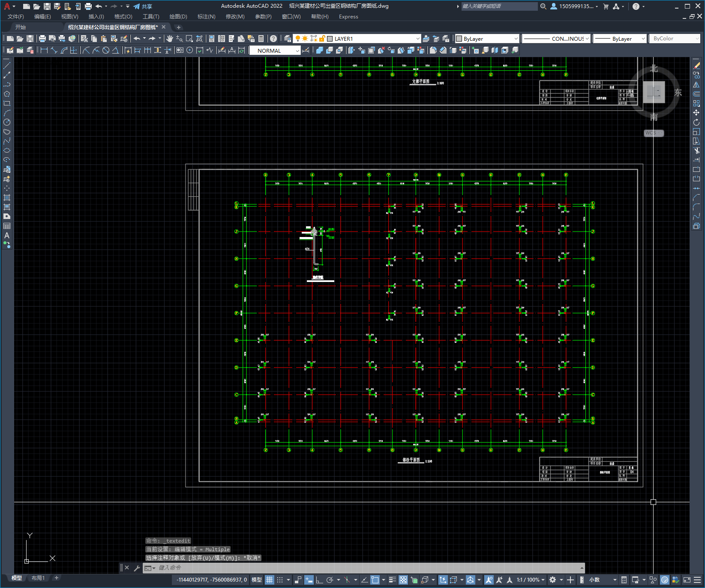The image size is (705, 588).
Task: Click the 模型 model tab
Action: point(17,578)
